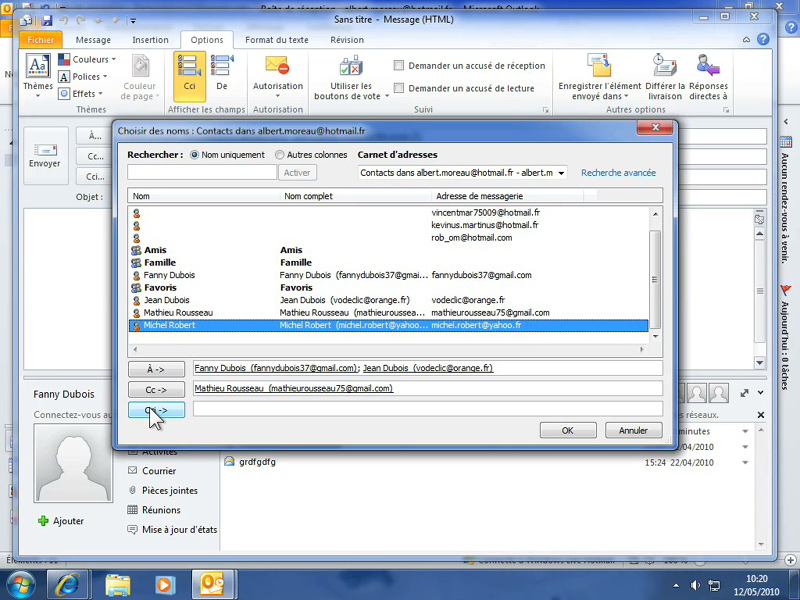Viewport: 800px width, 600px height.
Task: Click the Cci recipients text field
Action: pos(428,409)
